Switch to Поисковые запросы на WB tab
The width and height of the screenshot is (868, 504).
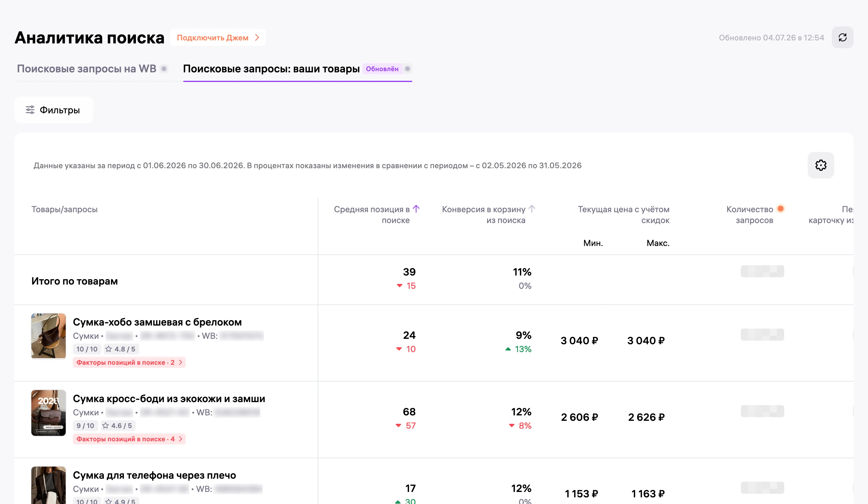(86, 69)
